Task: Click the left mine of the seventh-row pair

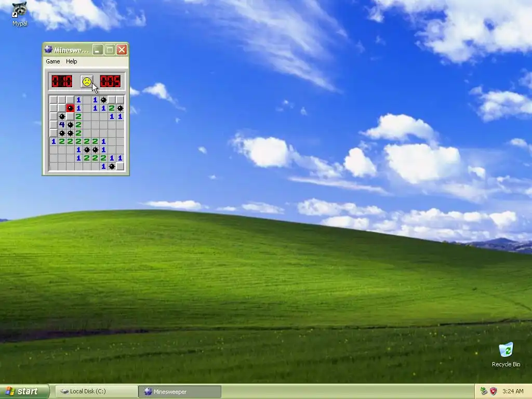Action: (87, 150)
